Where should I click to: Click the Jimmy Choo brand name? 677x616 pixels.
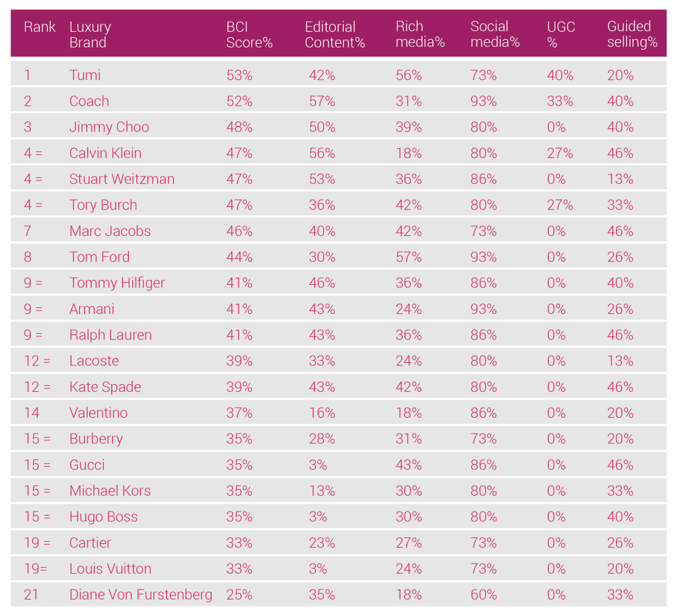[x=109, y=127]
